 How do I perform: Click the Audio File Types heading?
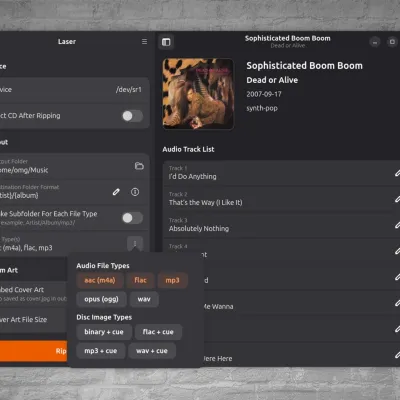point(103,266)
